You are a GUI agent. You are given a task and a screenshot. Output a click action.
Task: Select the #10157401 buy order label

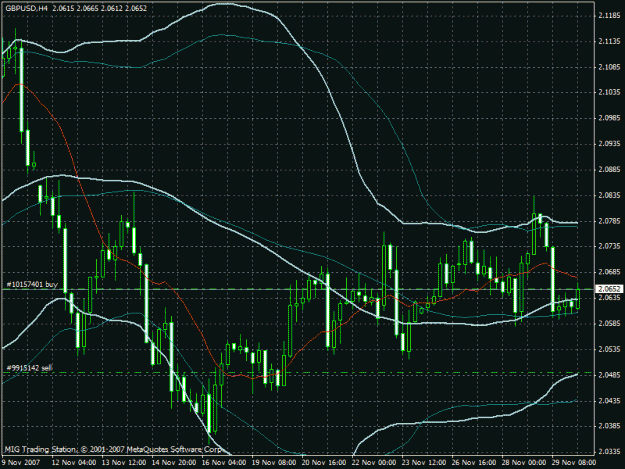32,285
